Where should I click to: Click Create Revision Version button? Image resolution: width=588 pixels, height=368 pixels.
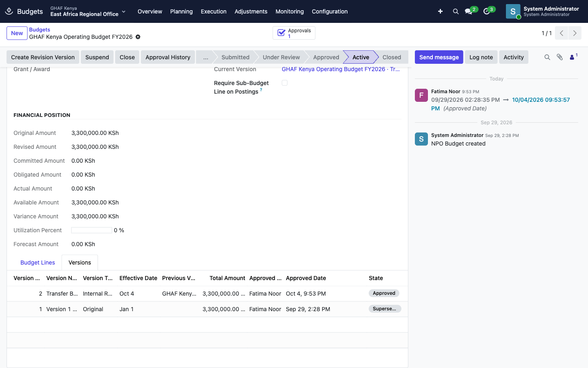(x=43, y=57)
